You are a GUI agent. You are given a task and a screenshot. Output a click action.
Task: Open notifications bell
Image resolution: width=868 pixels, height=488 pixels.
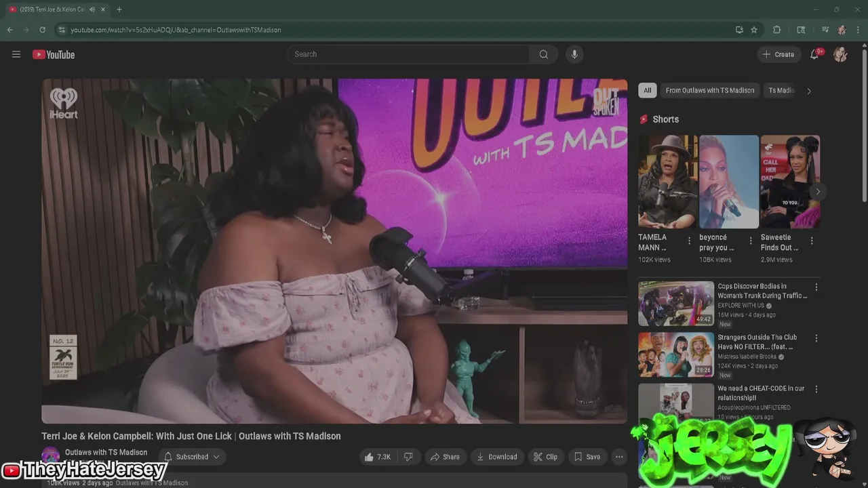coord(814,54)
